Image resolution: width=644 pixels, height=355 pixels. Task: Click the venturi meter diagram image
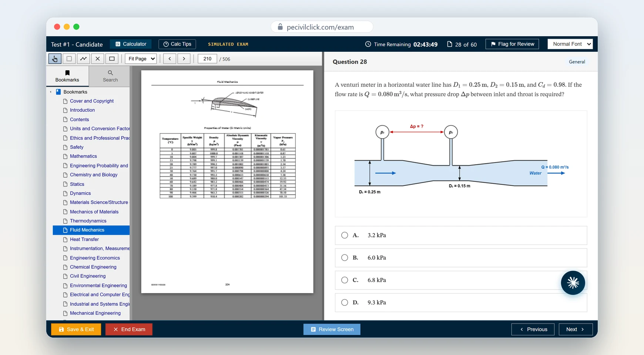point(461,164)
